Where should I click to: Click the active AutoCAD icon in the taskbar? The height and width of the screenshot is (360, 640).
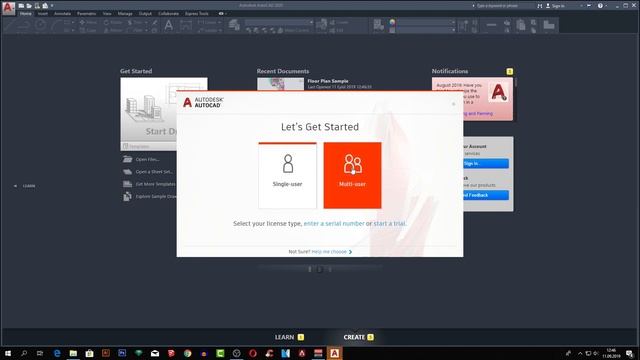pyautogui.click(x=334, y=353)
